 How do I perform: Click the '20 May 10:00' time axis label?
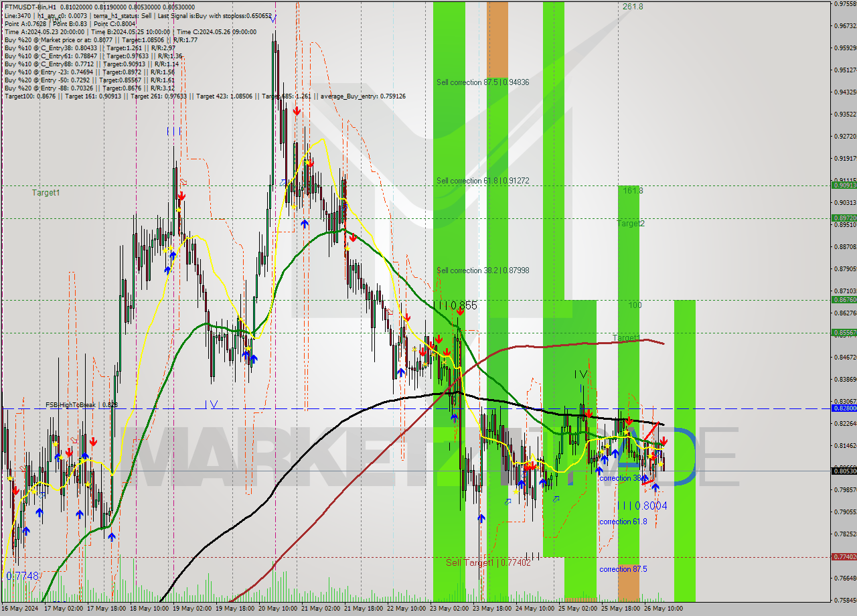pos(277,608)
